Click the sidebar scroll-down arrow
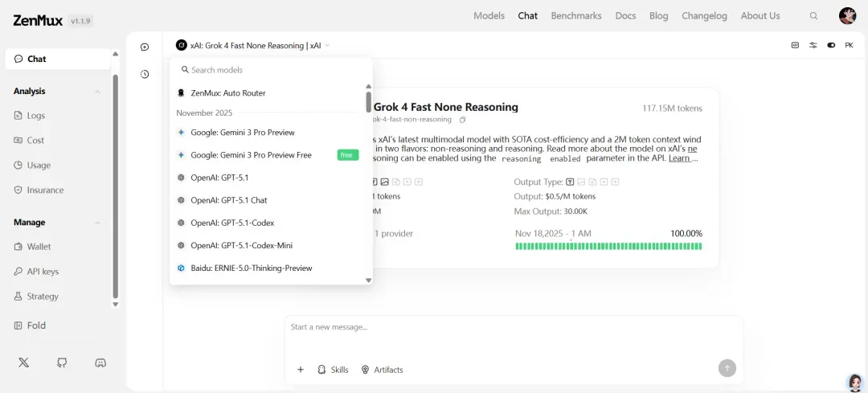Image resolution: width=868 pixels, height=393 pixels. pos(115,304)
